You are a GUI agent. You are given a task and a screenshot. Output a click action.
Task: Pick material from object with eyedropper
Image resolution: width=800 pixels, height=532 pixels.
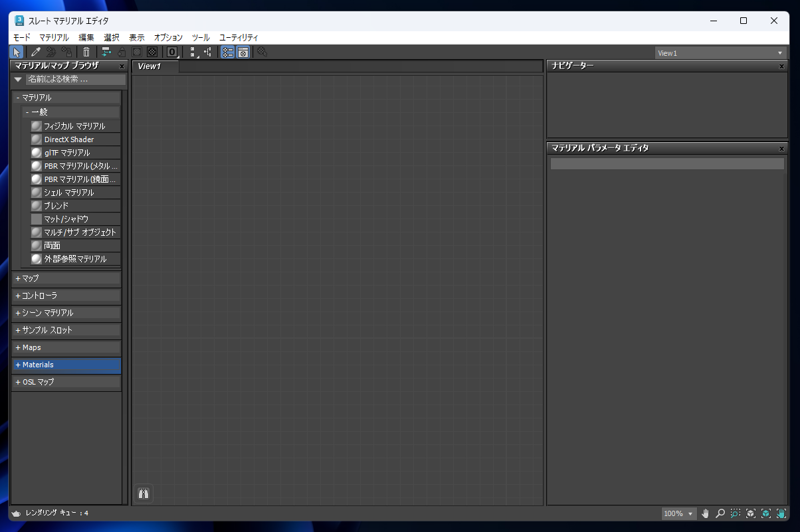[x=35, y=52]
